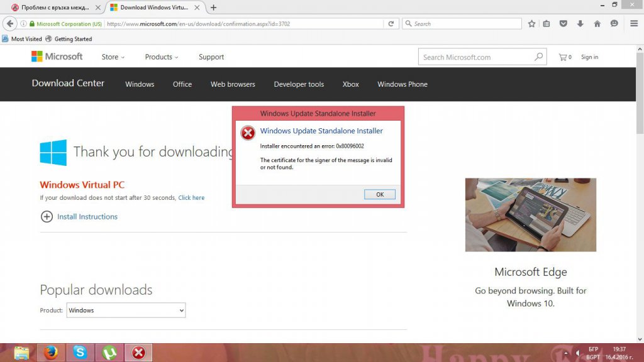Open the Firefox hamburger menu

pos(634,24)
